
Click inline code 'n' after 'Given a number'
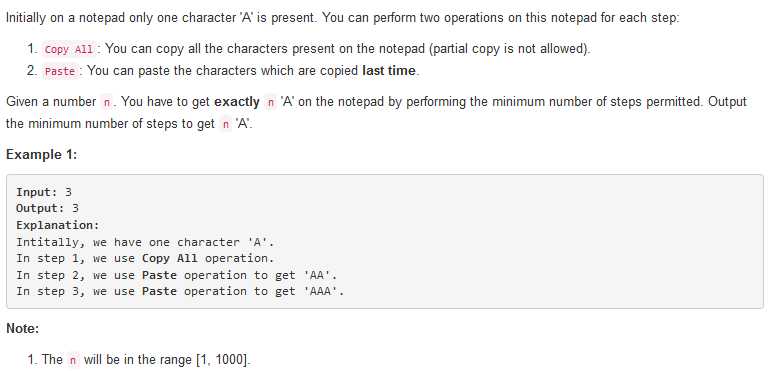point(107,103)
